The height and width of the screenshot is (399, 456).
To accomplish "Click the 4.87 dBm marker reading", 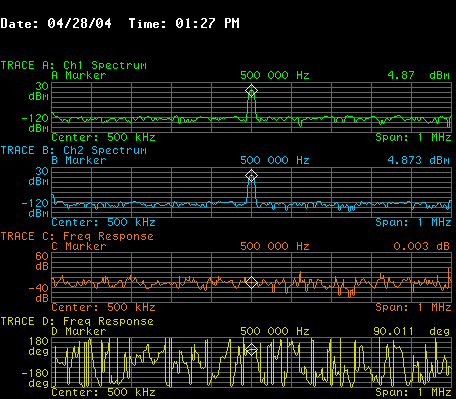I will (419, 75).
